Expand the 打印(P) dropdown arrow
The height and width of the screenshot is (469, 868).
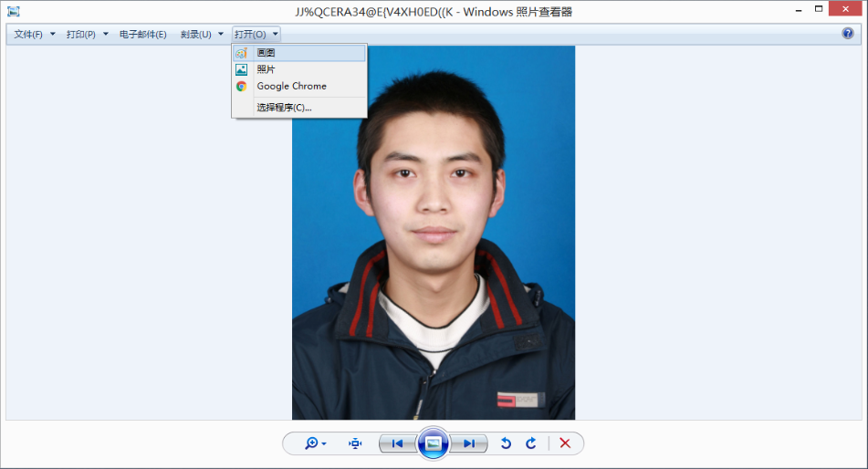106,35
